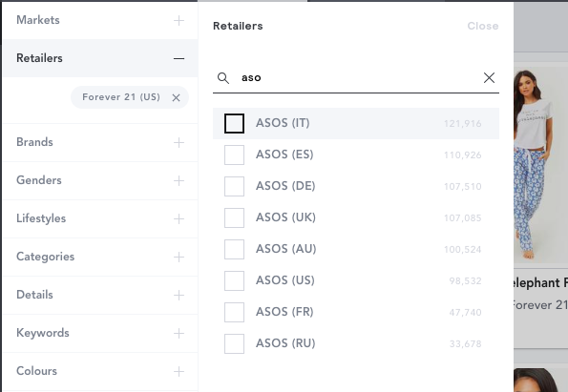Select the ASOS (US) checkbox
The height and width of the screenshot is (392, 568).
(234, 280)
